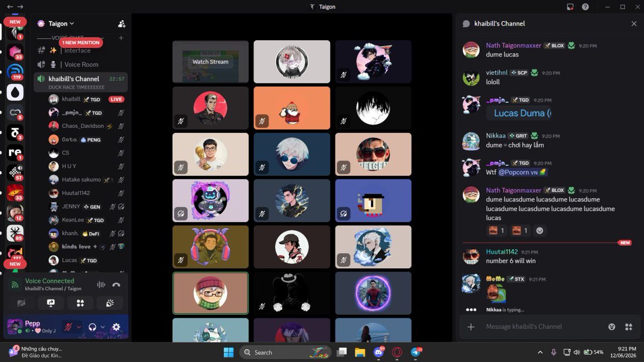Screen dimensions: 644x362
Task: Open the Lucas Duma embedded image
Action: [x=519, y=113]
